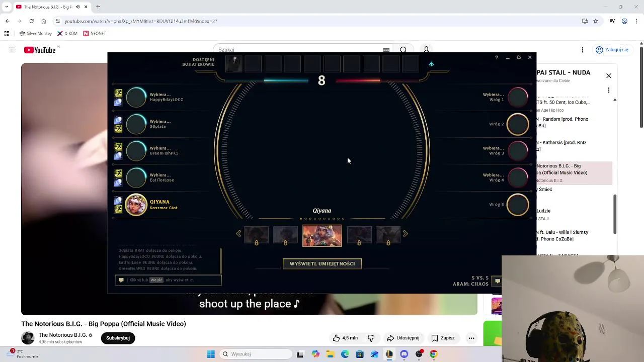Screen dimensions: 644x362
Task: Dislike the video with thumbs down
Action: click(371, 338)
